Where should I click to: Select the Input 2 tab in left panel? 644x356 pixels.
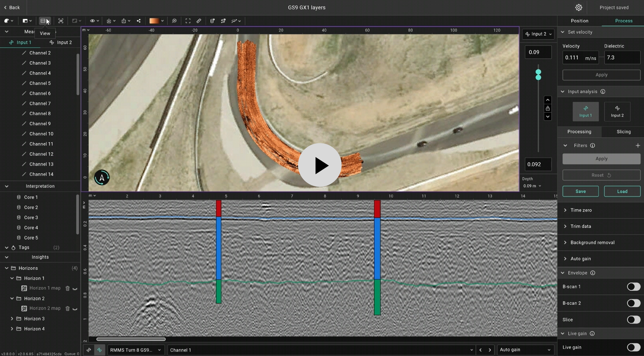coord(60,42)
